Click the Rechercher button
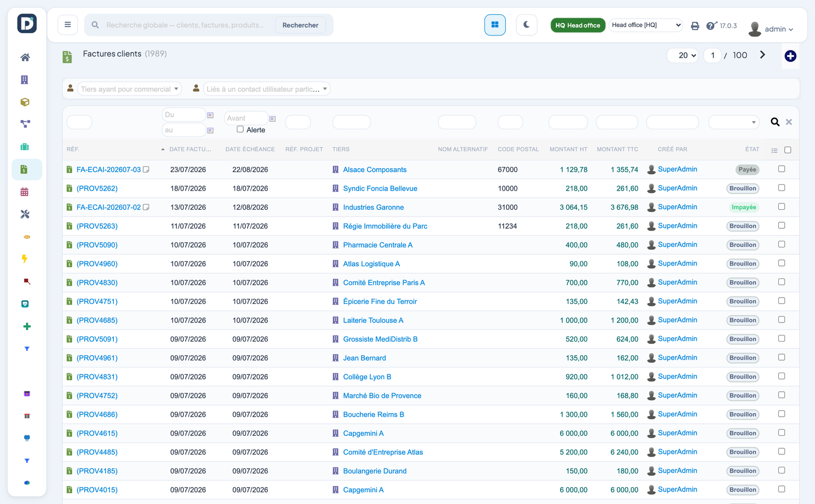This screenshot has height=504, width=815. click(x=300, y=25)
